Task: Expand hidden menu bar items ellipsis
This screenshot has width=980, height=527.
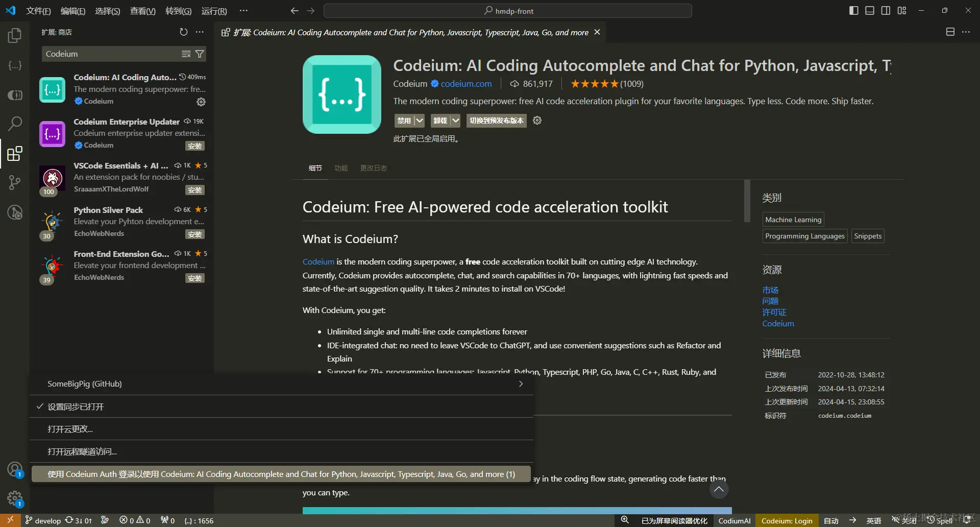Action: [x=243, y=11]
